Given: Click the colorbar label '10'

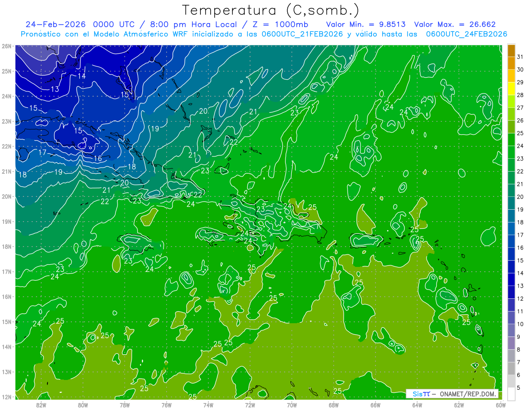Looking at the screenshot, I should 520,324.
